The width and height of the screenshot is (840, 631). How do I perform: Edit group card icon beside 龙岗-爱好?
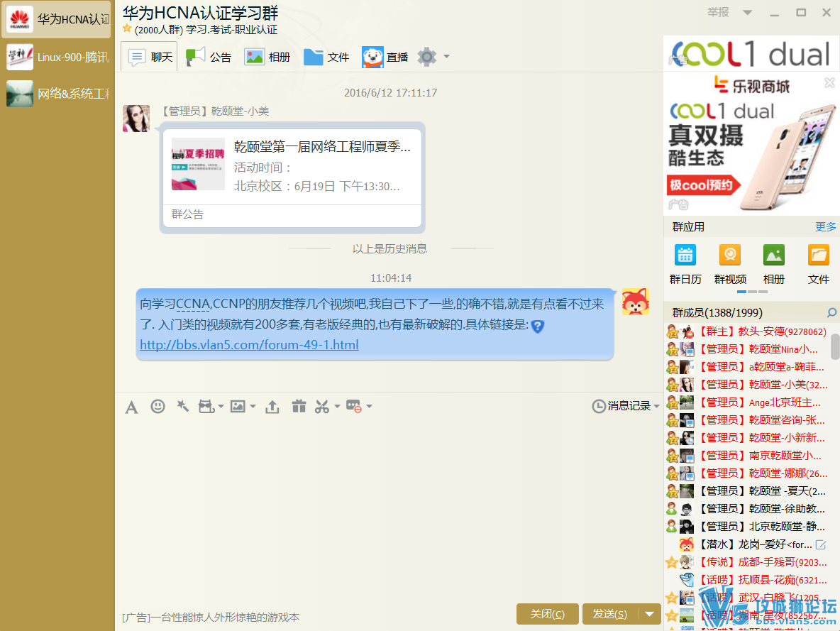pos(821,544)
